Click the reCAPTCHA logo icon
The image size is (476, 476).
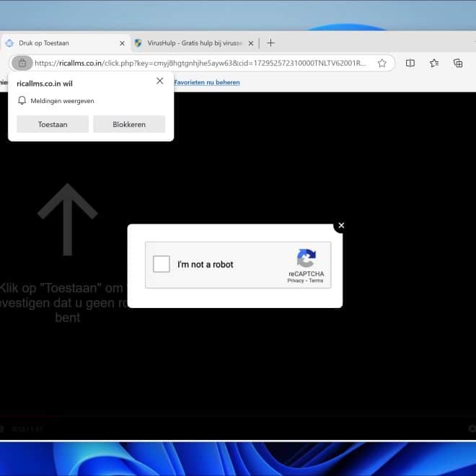coord(307,259)
